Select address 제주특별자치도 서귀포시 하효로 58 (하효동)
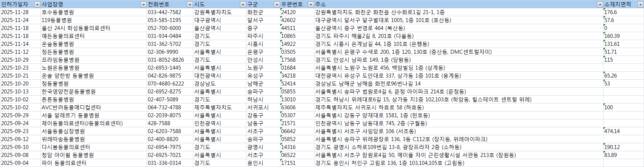644x167 pixels. 459,107
